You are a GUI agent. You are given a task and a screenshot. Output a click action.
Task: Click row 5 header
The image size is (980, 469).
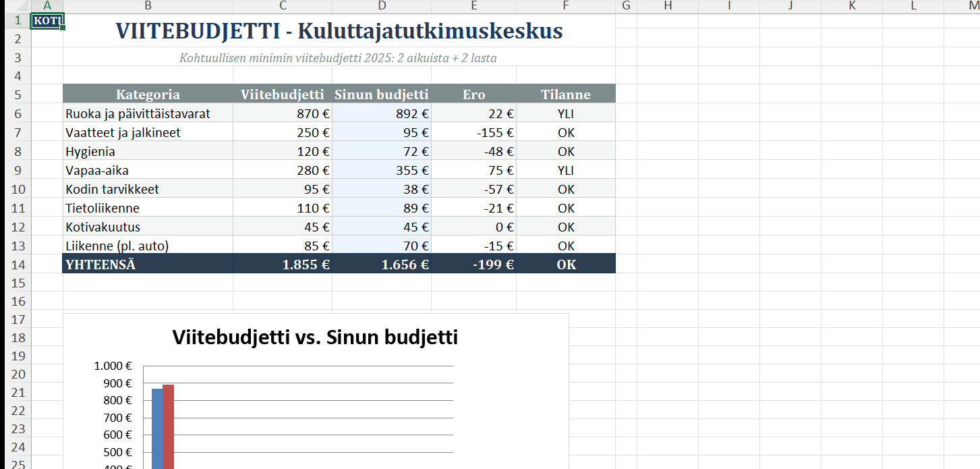[x=17, y=94]
